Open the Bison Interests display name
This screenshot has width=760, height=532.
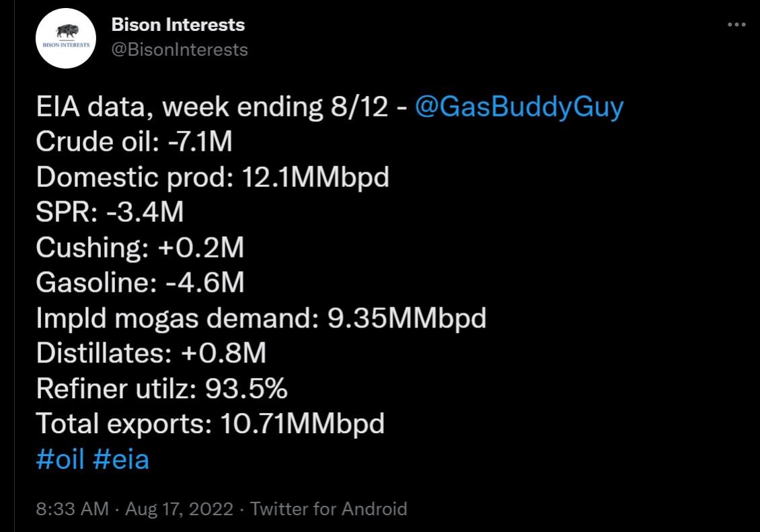178,26
